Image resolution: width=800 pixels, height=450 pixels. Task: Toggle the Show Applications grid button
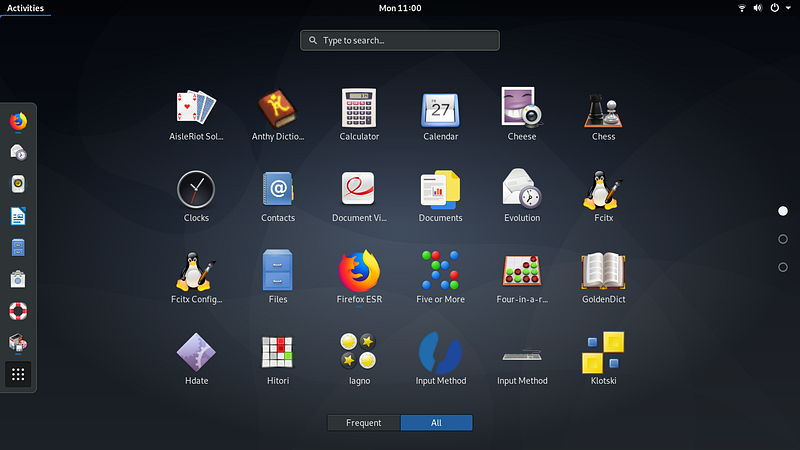point(18,374)
